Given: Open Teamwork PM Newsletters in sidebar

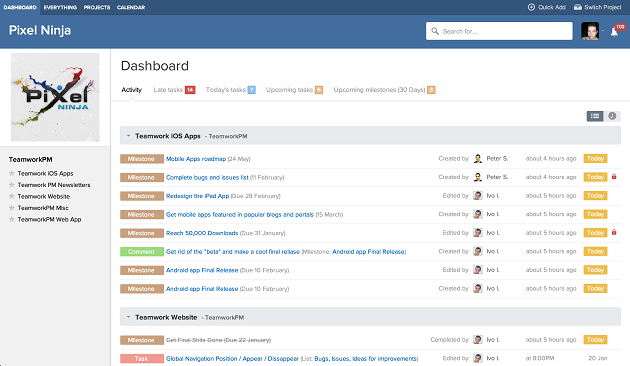Looking at the screenshot, I should [x=54, y=185].
